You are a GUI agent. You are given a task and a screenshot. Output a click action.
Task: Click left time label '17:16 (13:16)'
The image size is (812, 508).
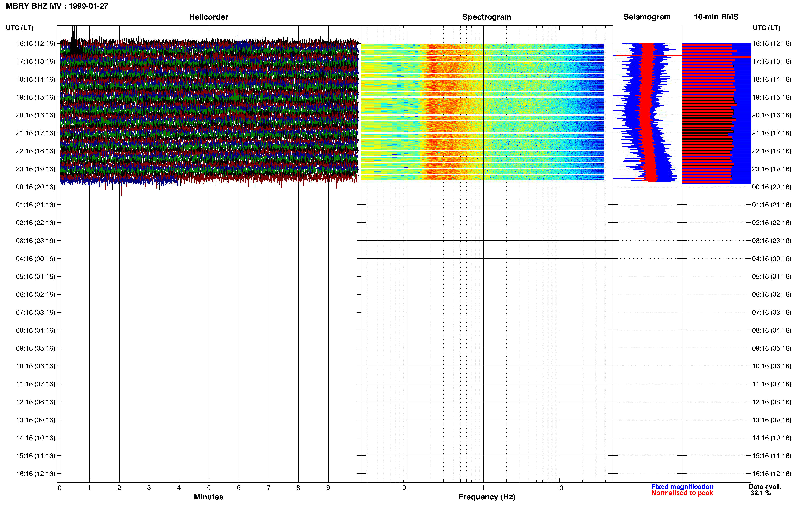[36, 61]
